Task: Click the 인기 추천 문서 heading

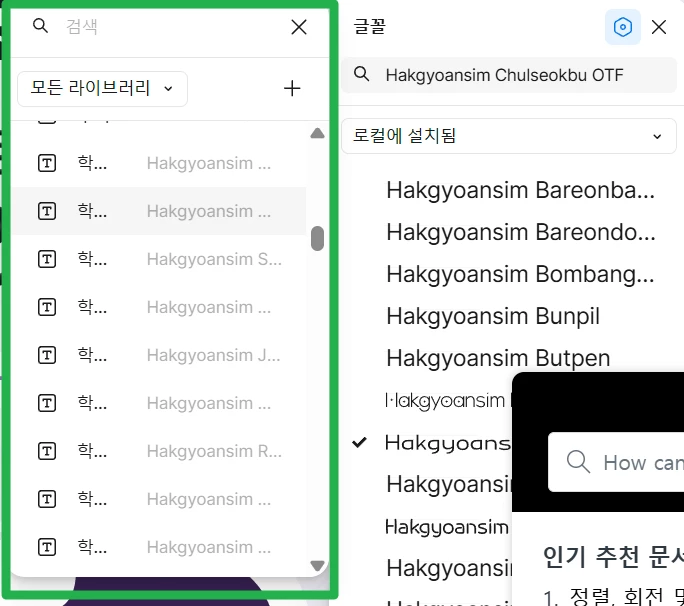Action: pyautogui.click(x=613, y=557)
